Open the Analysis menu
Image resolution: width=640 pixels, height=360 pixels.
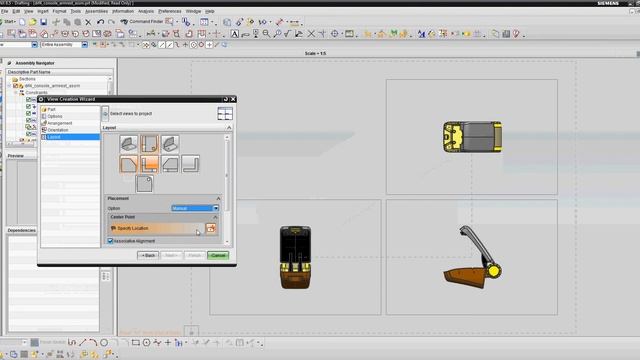click(x=146, y=11)
